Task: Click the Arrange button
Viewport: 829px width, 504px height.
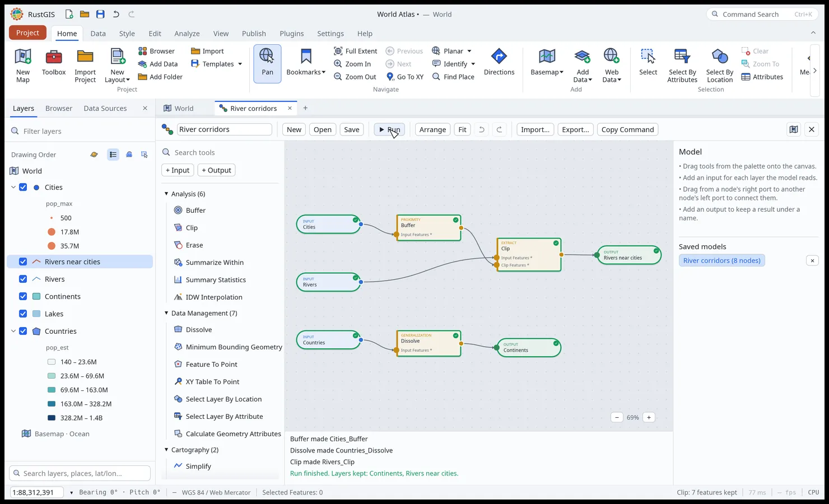Action: pos(432,130)
